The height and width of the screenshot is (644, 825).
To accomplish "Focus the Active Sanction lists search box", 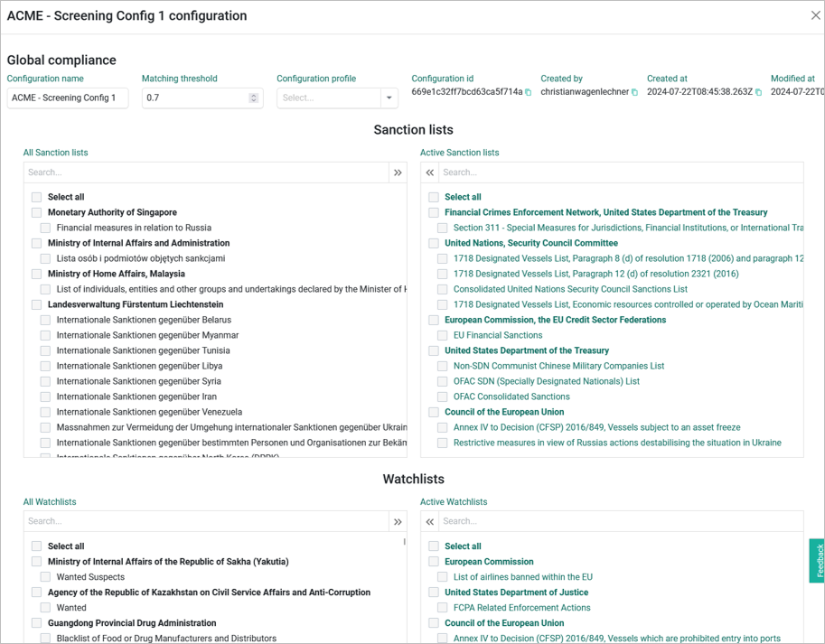I will click(622, 173).
